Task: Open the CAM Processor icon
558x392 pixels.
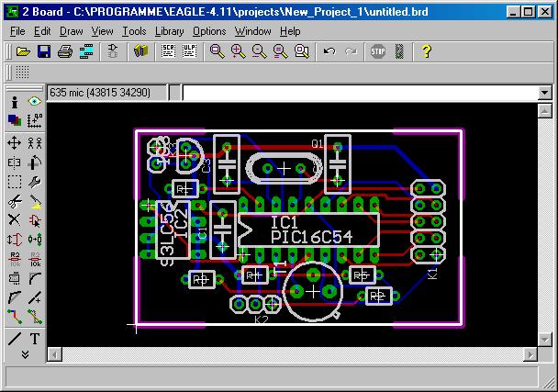Action: coord(86,51)
